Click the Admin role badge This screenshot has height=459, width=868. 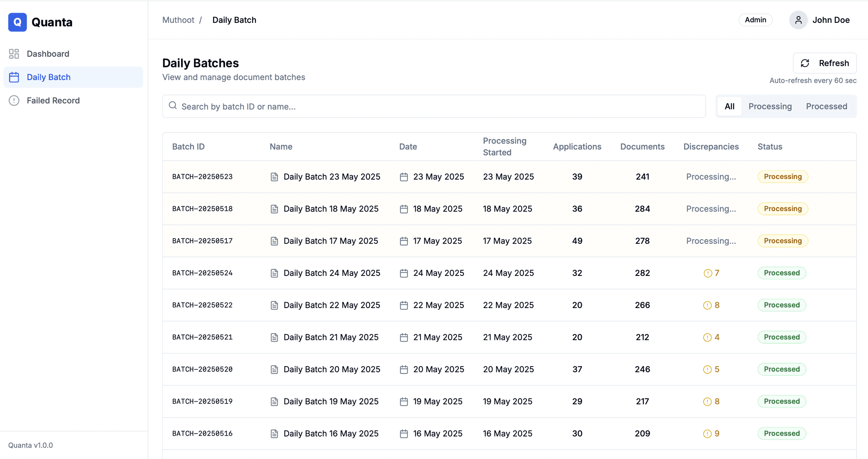click(755, 20)
